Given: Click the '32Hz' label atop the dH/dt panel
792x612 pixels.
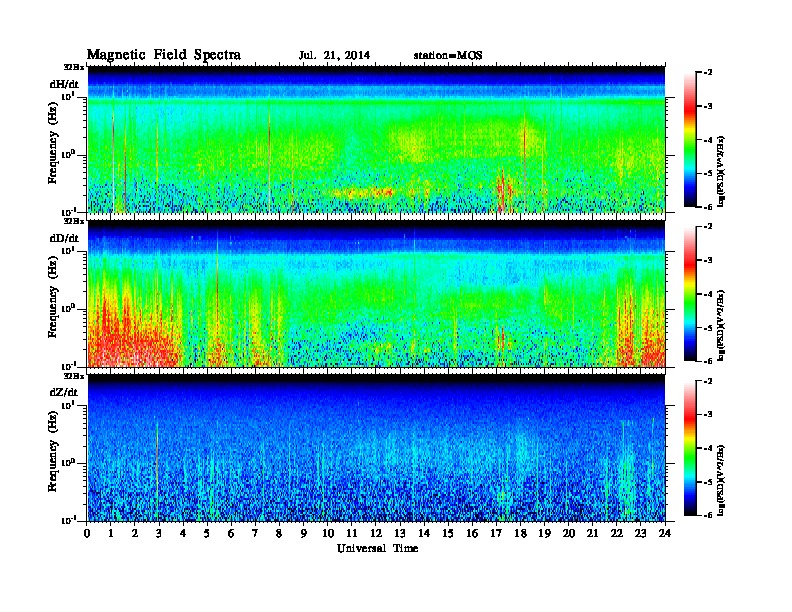Looking at the screenshot, I should click(73, 66).
